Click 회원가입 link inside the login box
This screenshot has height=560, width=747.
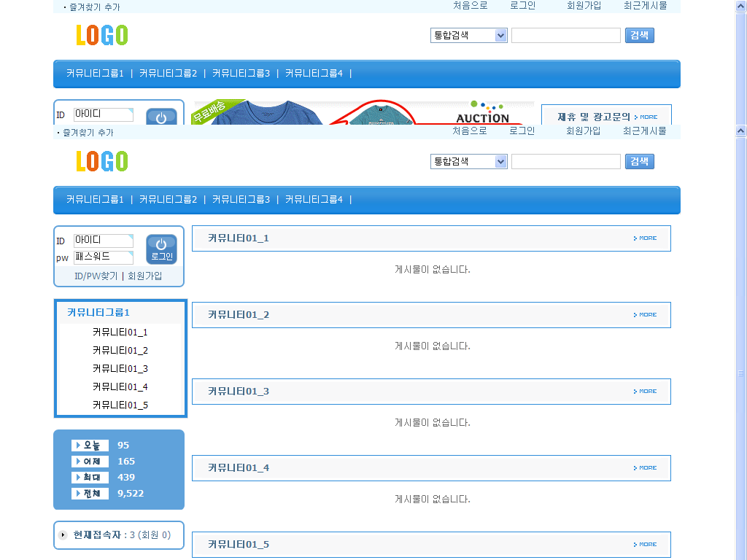pos(144,276)
